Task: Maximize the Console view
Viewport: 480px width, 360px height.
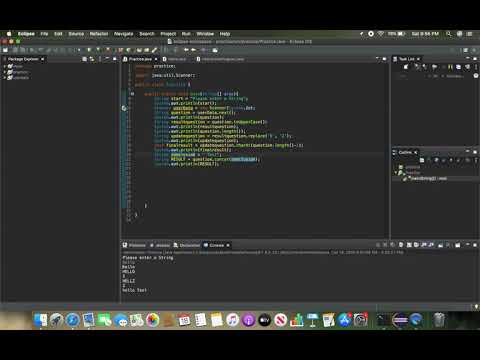Action: pyautogui.click(x=475, y=245)
